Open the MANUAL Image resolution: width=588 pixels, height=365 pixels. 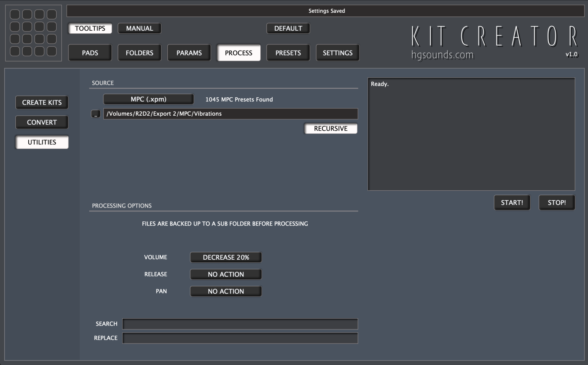pyautogui.click(x=139, y=28)
